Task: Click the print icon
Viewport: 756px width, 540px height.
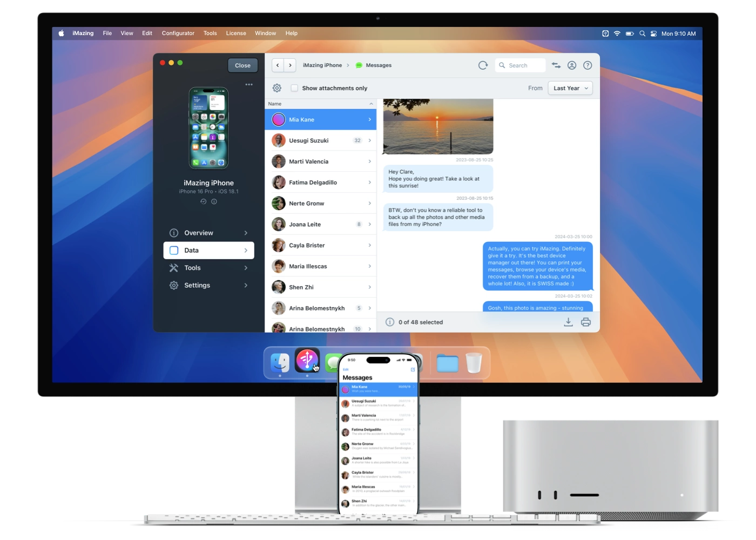Action: 586,322
